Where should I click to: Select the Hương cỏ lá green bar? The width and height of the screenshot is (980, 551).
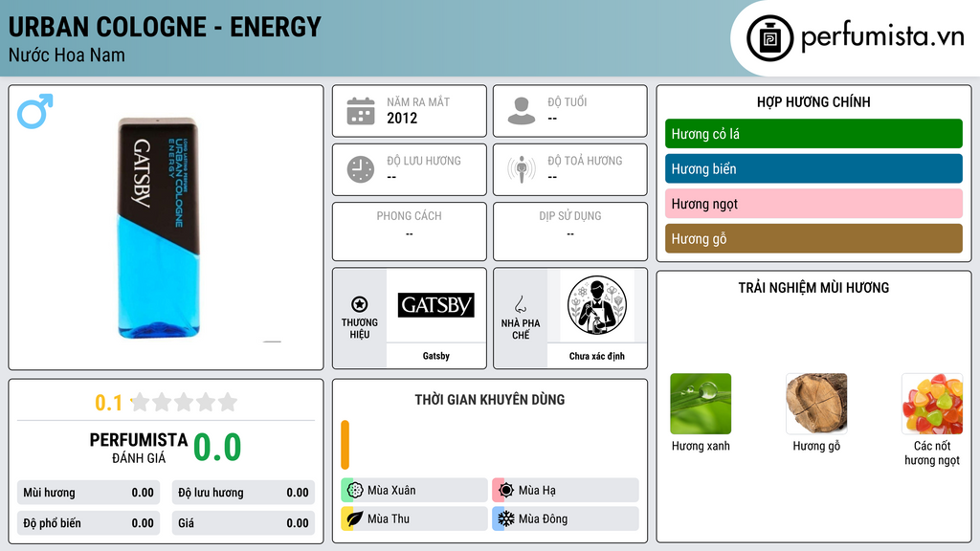(x=813, y=134)
